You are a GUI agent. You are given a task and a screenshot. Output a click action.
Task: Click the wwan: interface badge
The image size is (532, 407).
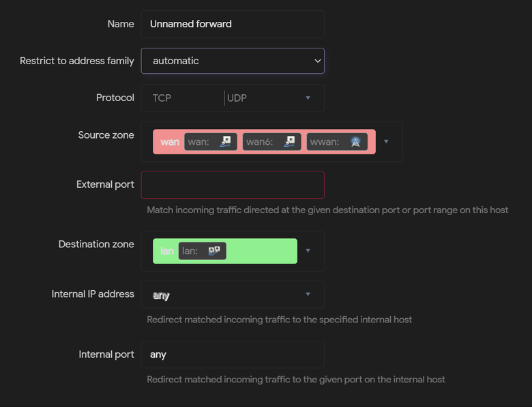[x=337, y=141]
